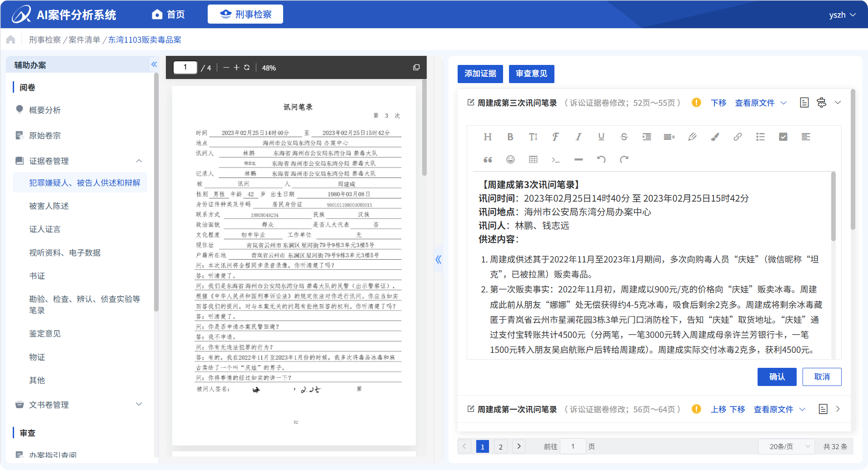Move 第一次讯问笔录 up with 上移
The width and height of the screenshot is (868, 470).
tap(718, 410)
